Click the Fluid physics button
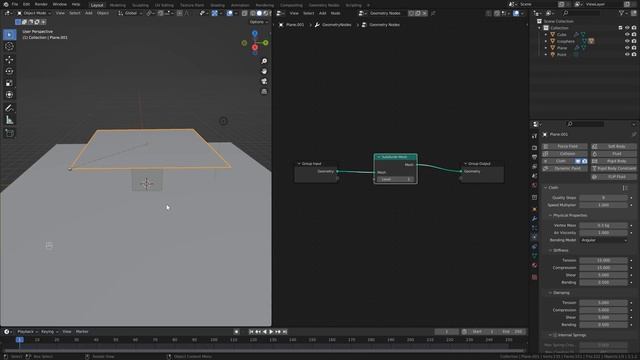This screenshot has width=640, height=360. coord(614,154)
